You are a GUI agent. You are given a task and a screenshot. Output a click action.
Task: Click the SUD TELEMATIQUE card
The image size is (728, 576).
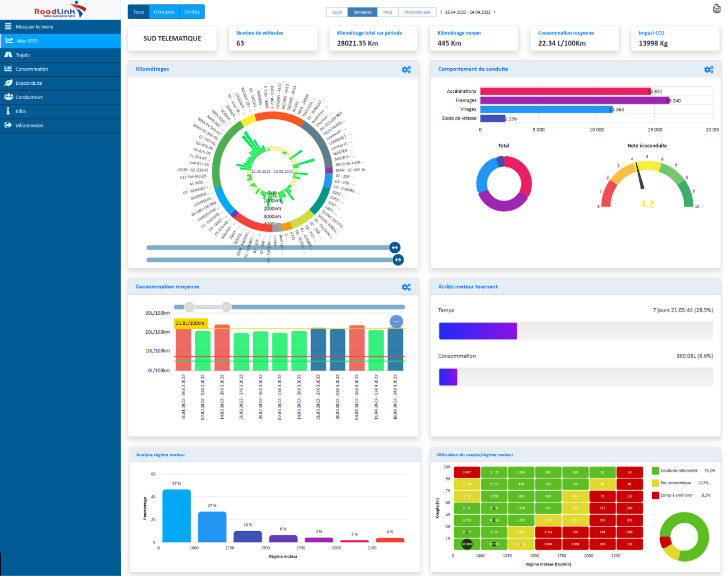tap(172, 38)
